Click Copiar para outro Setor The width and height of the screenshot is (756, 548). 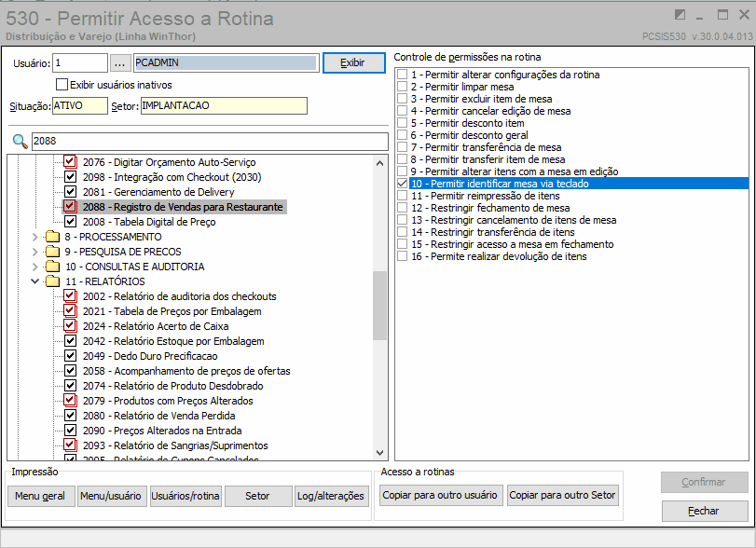click(563, 495)
